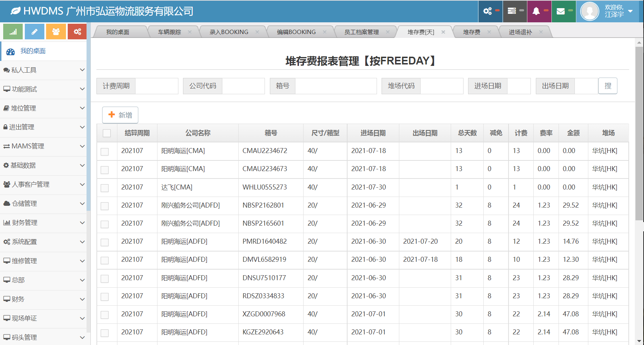Switch to the 进场退补 tab

tap(520, 32)
